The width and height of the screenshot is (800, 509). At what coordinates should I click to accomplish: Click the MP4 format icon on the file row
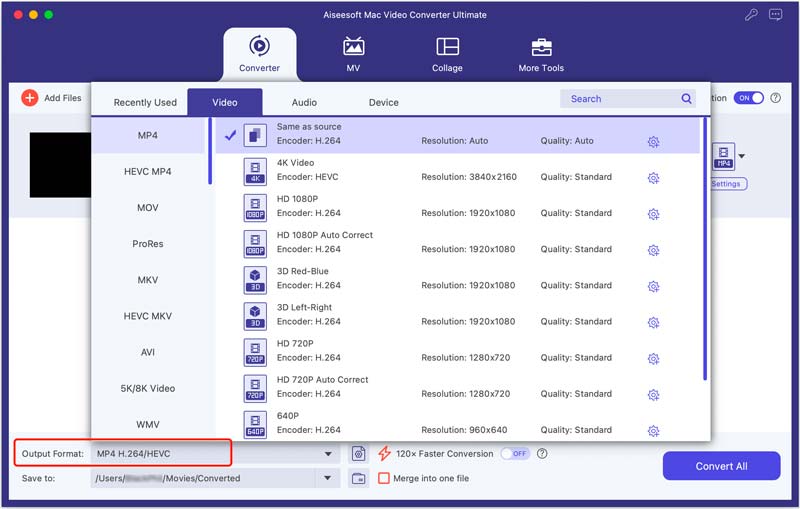coord(723,156)
